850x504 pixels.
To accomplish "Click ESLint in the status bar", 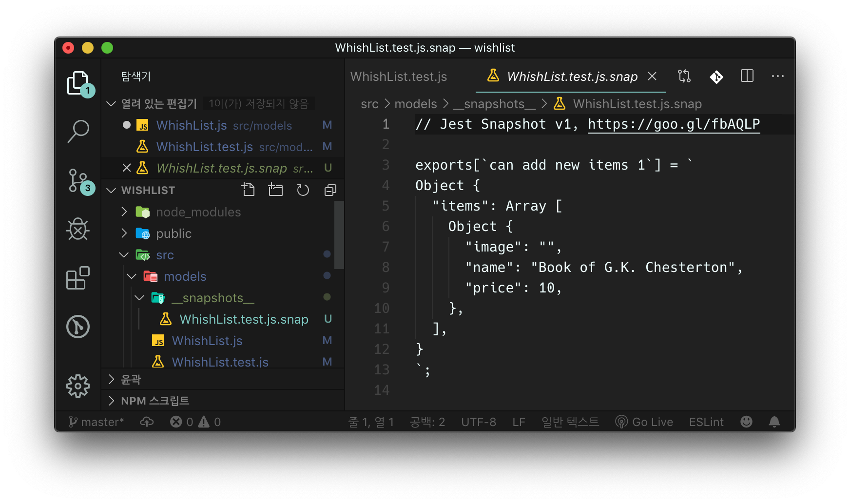I will [706, 422].
